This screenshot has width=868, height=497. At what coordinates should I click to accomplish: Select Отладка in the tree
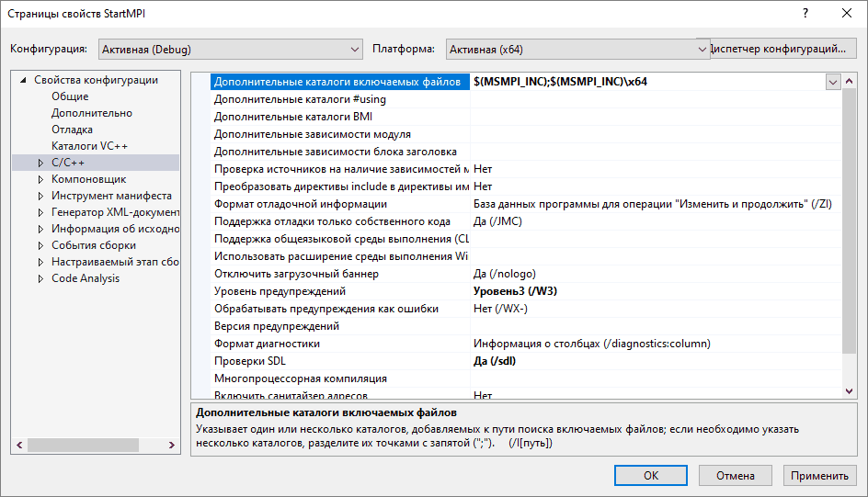(72, 130)
